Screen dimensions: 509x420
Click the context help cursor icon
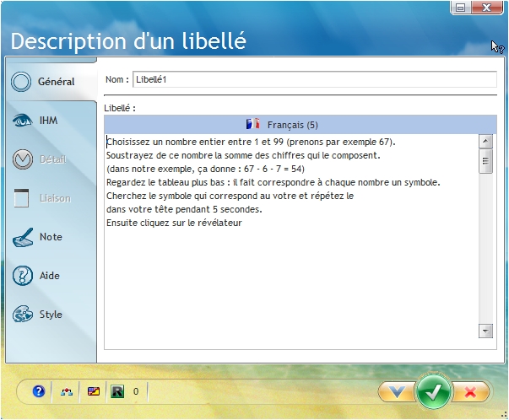click(497, 47)
